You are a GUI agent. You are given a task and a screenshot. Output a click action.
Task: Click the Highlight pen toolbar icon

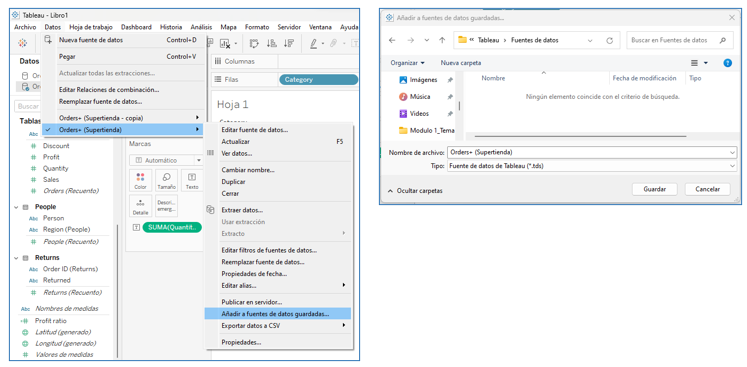313,43
